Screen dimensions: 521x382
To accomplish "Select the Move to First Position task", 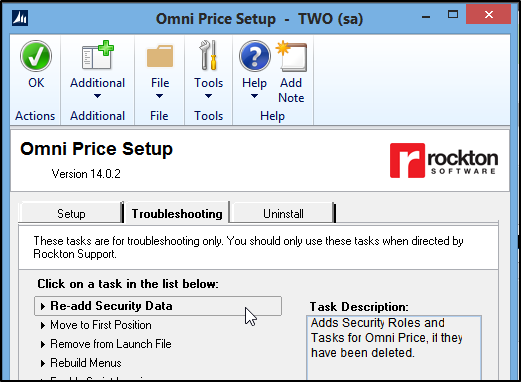I will coord(101,325).
